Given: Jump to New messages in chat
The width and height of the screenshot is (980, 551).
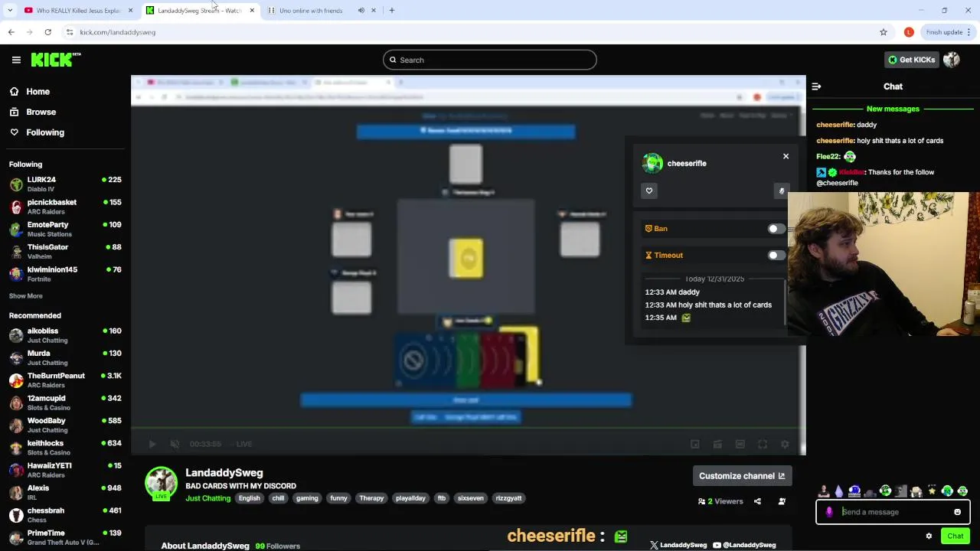Looking at the screenshot, I should (x=893, y=109).
